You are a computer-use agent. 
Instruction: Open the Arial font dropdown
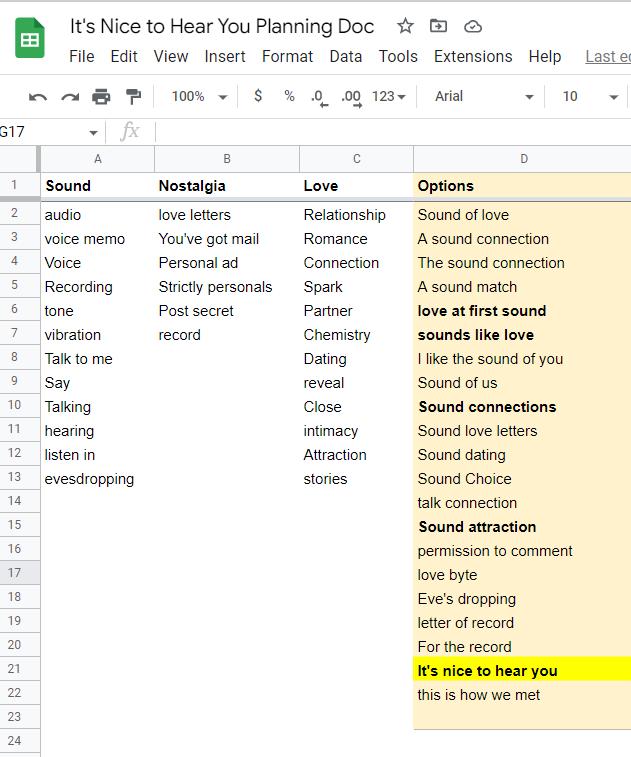[x=484, y=97]
